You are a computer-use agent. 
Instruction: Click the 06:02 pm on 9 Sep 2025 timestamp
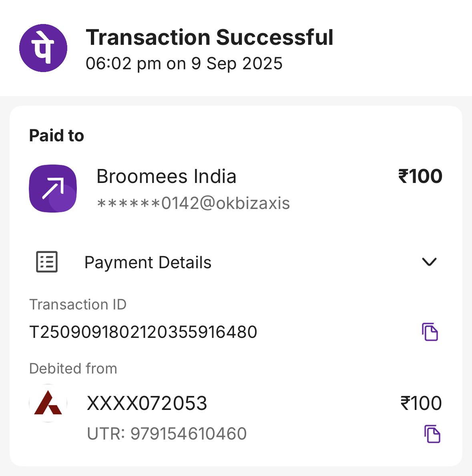184,64
